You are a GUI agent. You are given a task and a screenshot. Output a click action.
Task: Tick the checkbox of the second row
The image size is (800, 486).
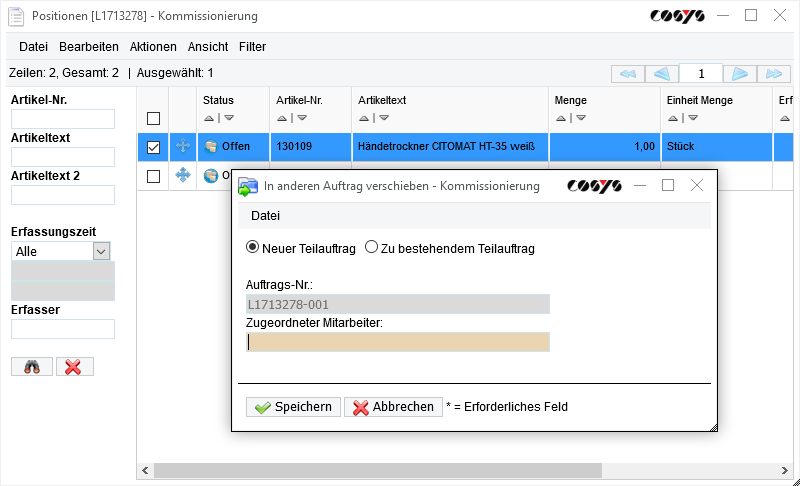[153, 176]
